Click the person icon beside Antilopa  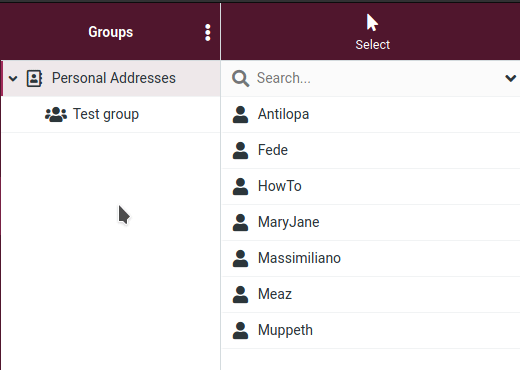(x=240, y=114)
